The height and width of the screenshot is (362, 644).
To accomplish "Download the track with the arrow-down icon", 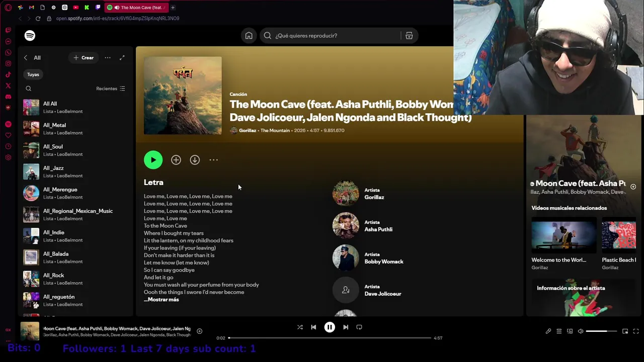I will click(195, 160).
